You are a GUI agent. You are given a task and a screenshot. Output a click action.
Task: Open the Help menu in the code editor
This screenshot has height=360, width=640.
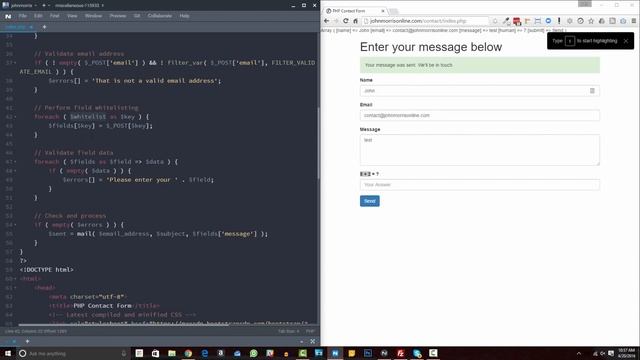tap(184, 16)
